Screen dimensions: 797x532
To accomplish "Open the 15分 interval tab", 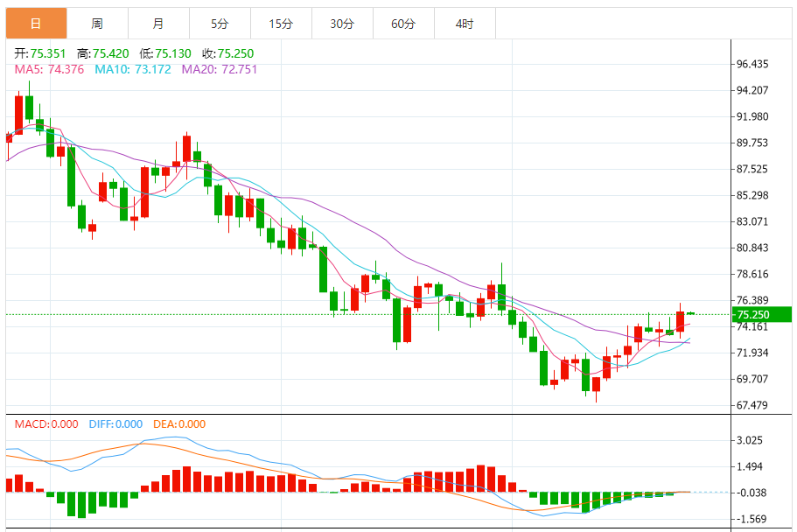I will 281,24.
